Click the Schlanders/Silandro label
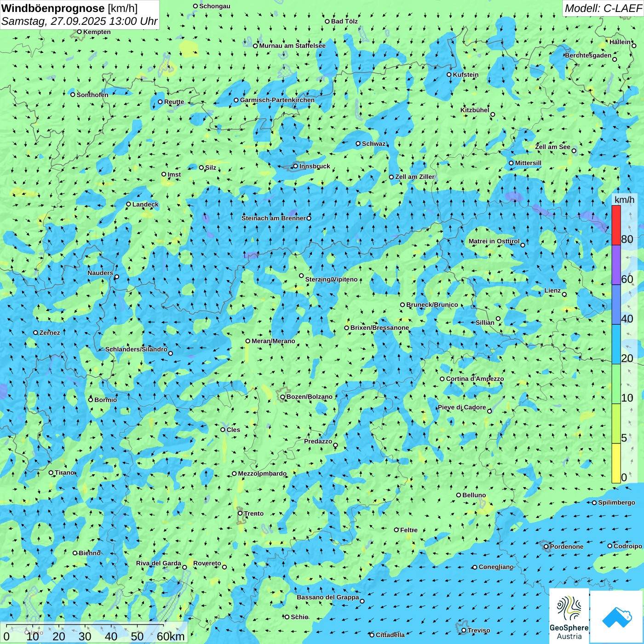Viewport: 644px width, 644px height. click(136, 349)
